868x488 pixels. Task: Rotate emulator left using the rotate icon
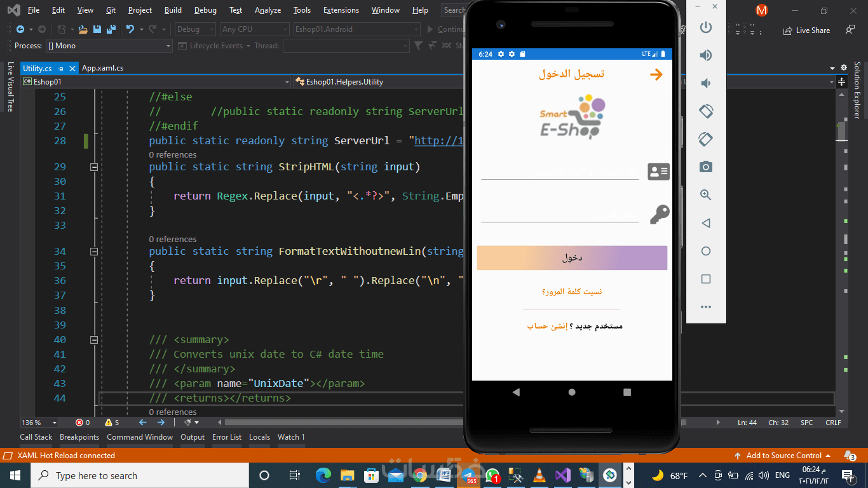pyautogui.click(x=705, y=111)
